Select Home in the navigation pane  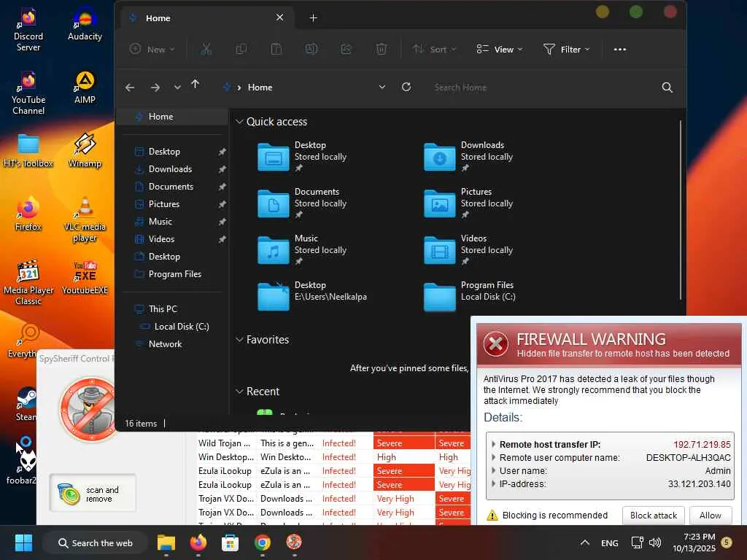(172, 117)
